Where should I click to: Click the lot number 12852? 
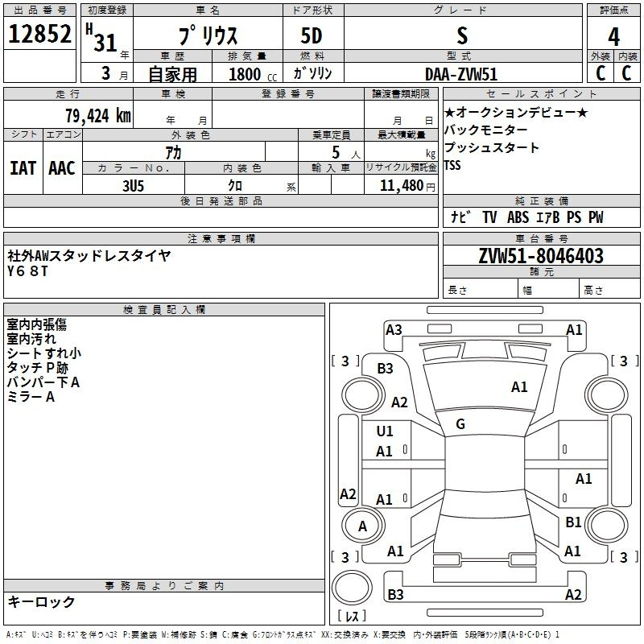[39, 34]
